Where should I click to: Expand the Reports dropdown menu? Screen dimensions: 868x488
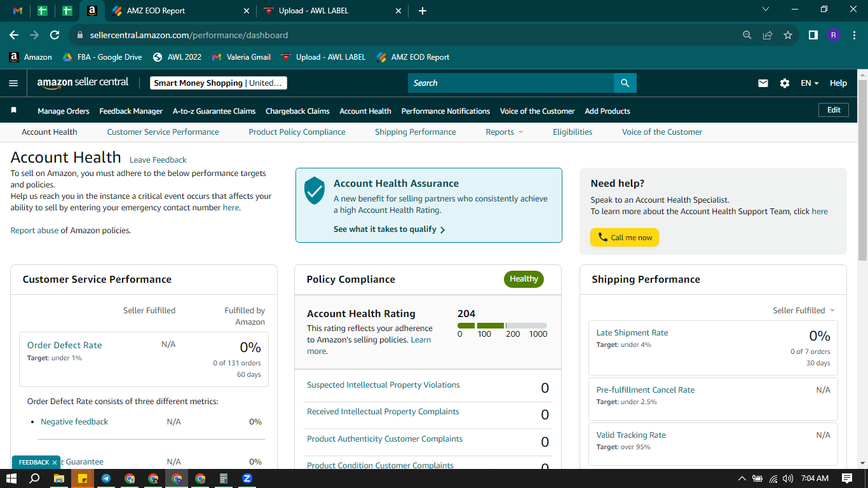coord(505,132)
